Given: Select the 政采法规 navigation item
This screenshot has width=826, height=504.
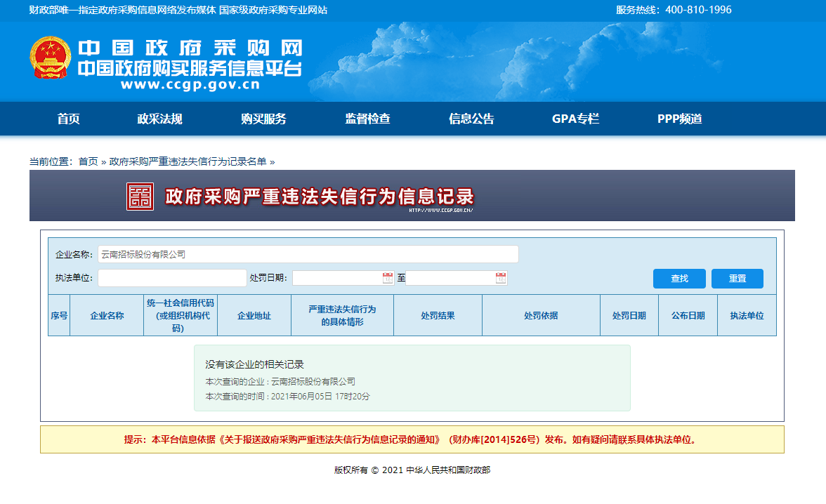Looking at the screenshot, I should (x=160, y=119).
